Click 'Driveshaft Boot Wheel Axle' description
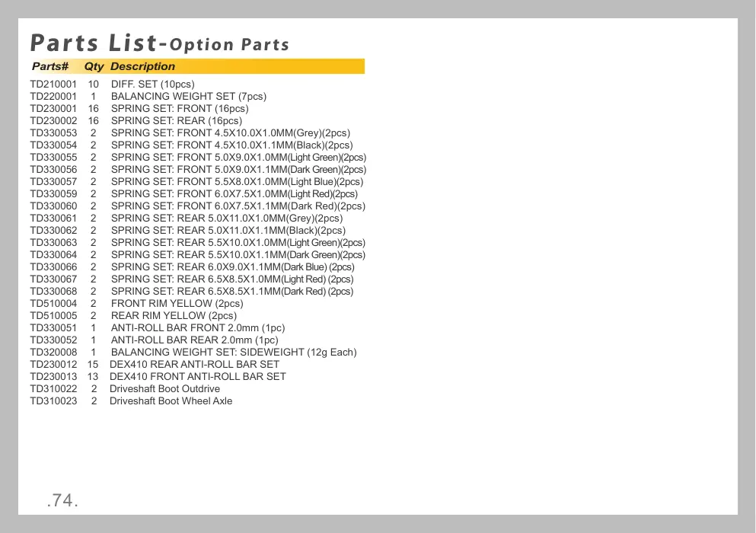The width and height of the screenshot is (756, 533). click(171, 401)
